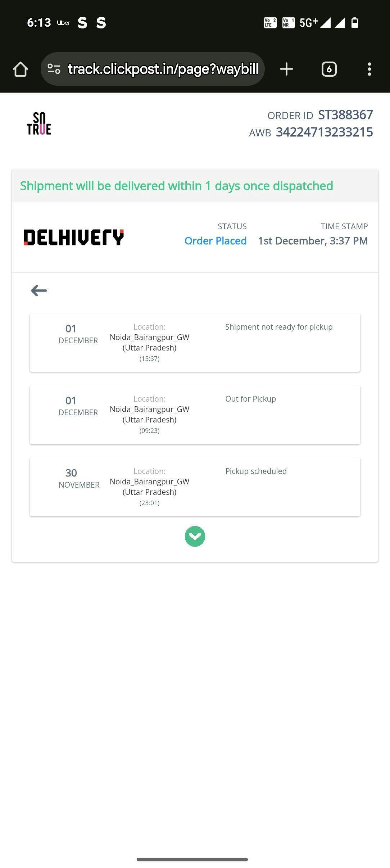Tap the Uber notification in status bar

(x=63, y=23)
